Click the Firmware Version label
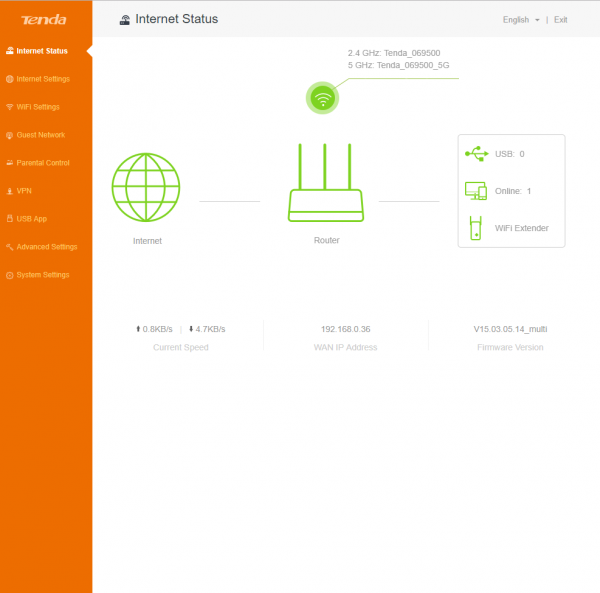The width and height of the screenshot is (600, 593). tap(510, 347)
